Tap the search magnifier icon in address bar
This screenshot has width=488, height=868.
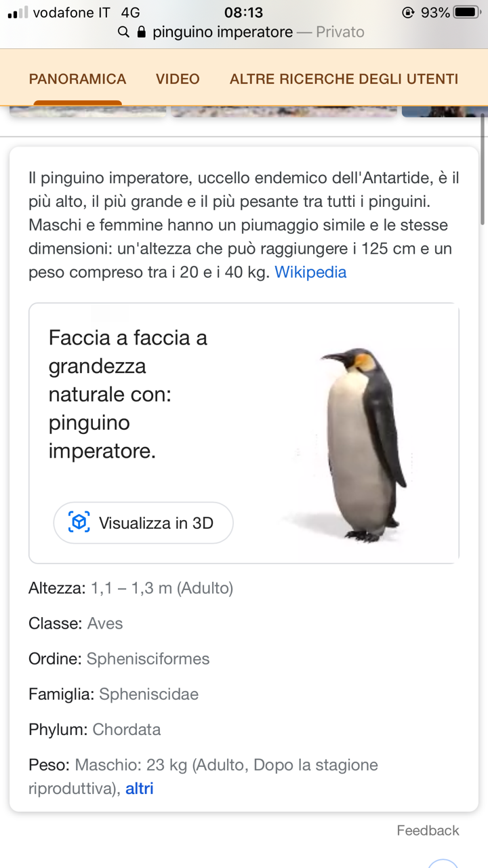pyautogui.click(x=123, y=32)
